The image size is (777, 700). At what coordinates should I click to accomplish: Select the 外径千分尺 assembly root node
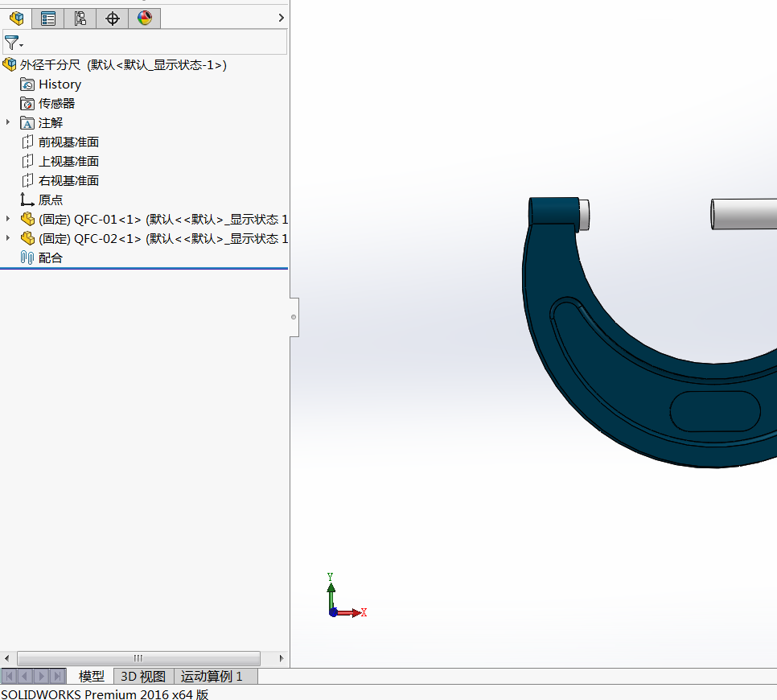(x=123, y=65)
